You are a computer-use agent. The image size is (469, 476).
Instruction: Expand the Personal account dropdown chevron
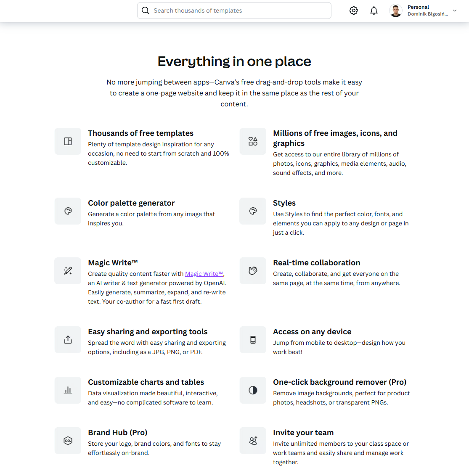pos(454,11)
